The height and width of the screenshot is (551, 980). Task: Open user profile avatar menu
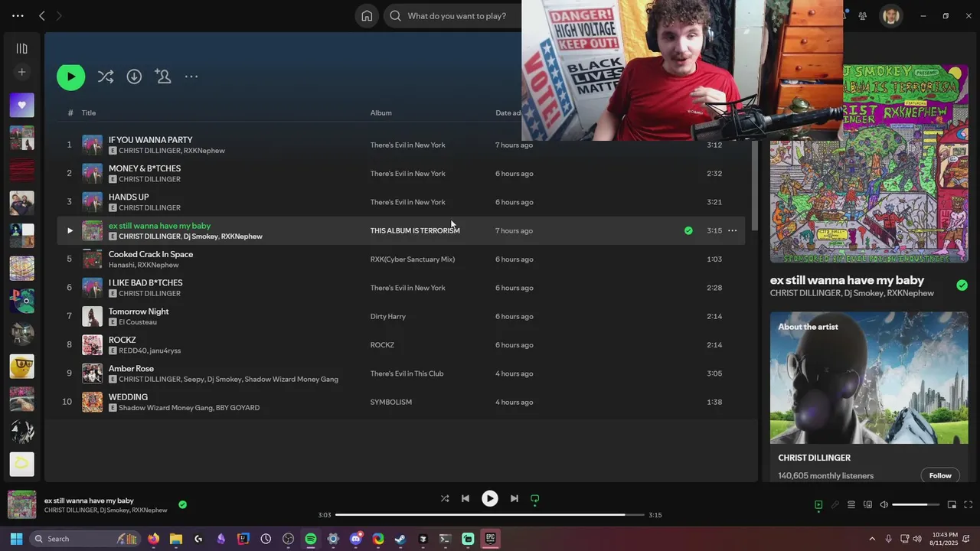coord(890,15)
